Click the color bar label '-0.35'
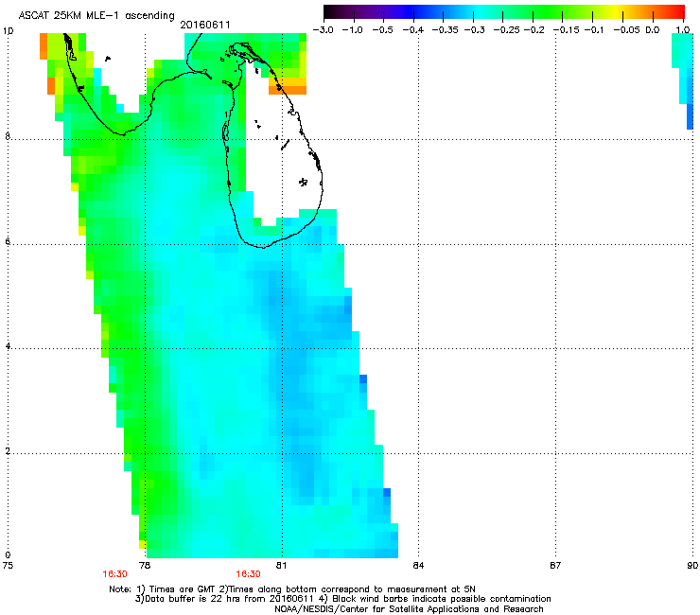 click(x=446, y=30)
